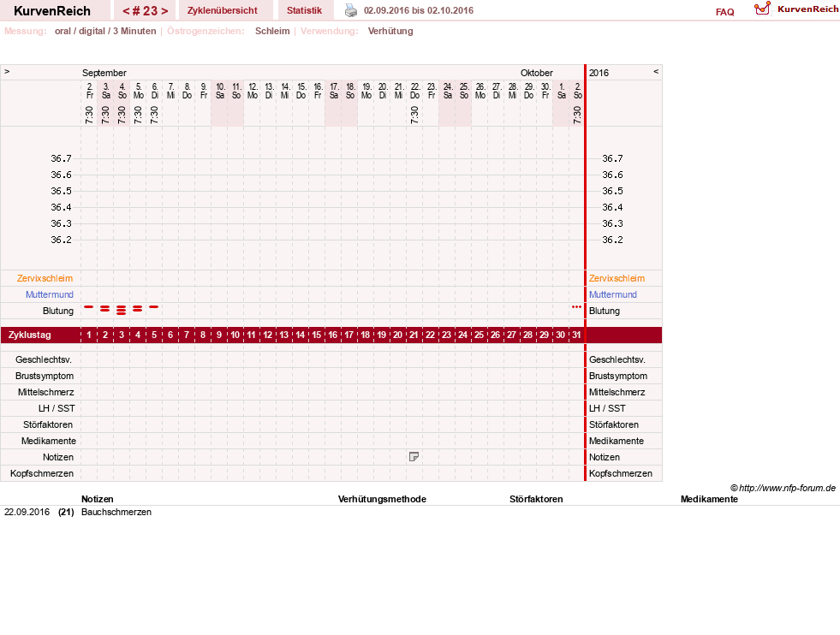Open the Zyklenübersicht tab
The image size is (840, 635).
[x=223, y=10]
